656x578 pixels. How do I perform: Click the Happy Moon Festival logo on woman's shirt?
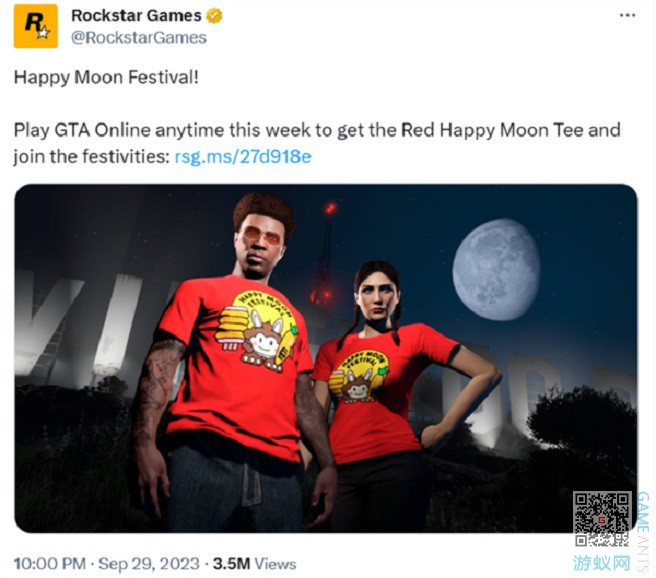(359, 376)
